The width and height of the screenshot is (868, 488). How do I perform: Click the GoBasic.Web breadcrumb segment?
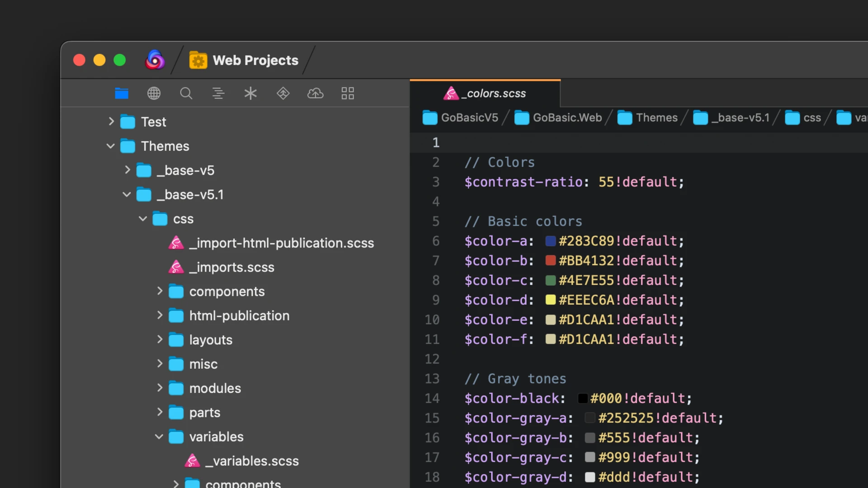coord(567,118)
